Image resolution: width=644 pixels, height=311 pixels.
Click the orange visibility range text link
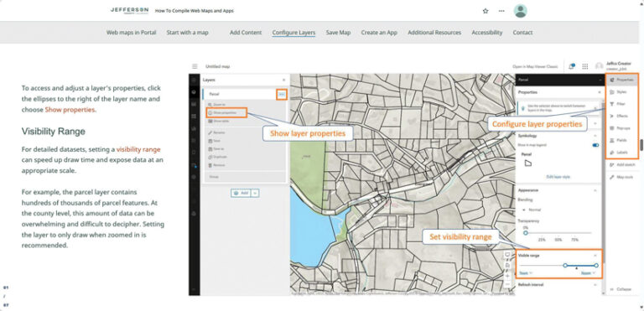[138, 149]
